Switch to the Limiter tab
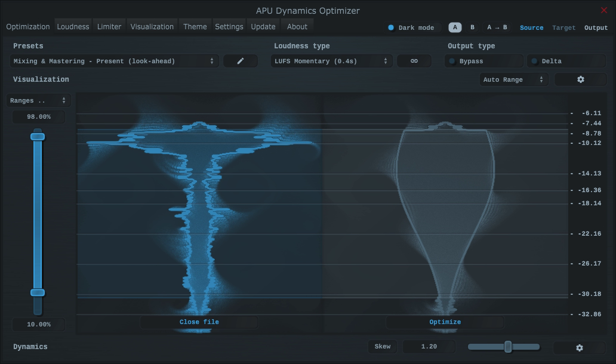The width and height of the screenshot is (616, 364). tap(109, 26)
